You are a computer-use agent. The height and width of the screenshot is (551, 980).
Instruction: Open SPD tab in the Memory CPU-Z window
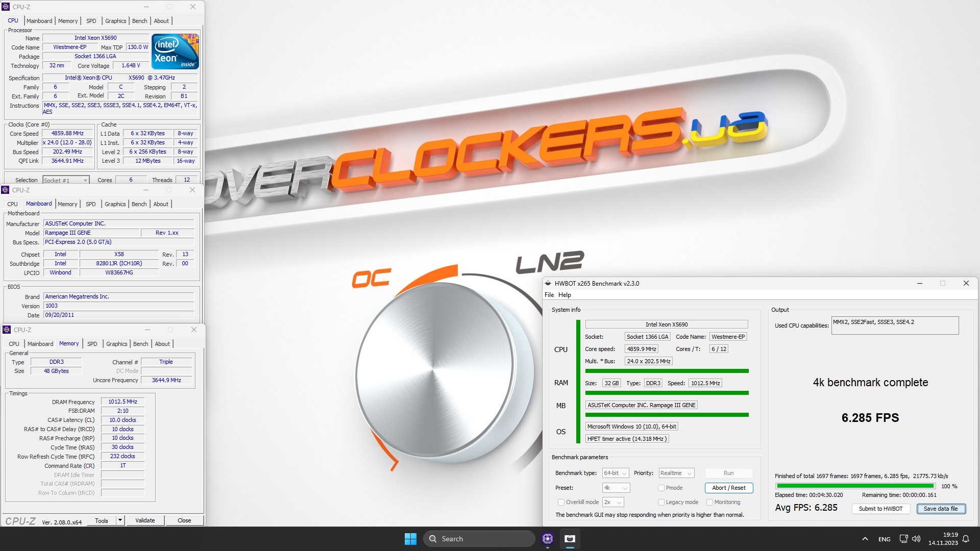[x=92, y=344]
